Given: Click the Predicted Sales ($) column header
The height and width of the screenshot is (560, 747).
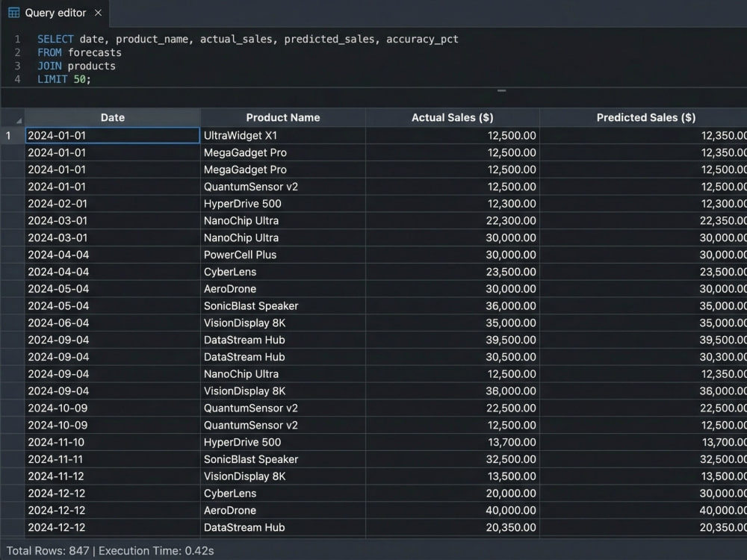Looking at the screenshot, I should pos(645,118).
